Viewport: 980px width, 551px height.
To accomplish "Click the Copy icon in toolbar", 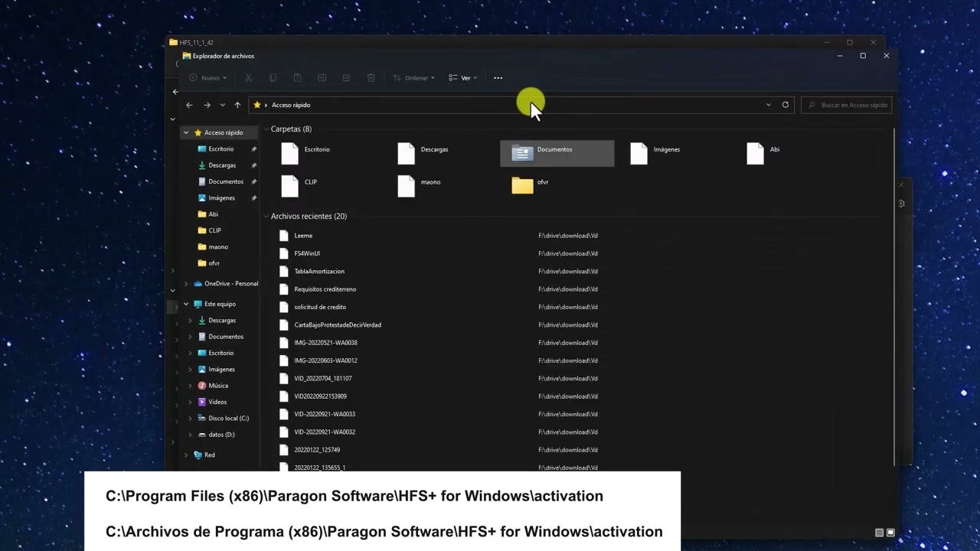I will [273, 77].
